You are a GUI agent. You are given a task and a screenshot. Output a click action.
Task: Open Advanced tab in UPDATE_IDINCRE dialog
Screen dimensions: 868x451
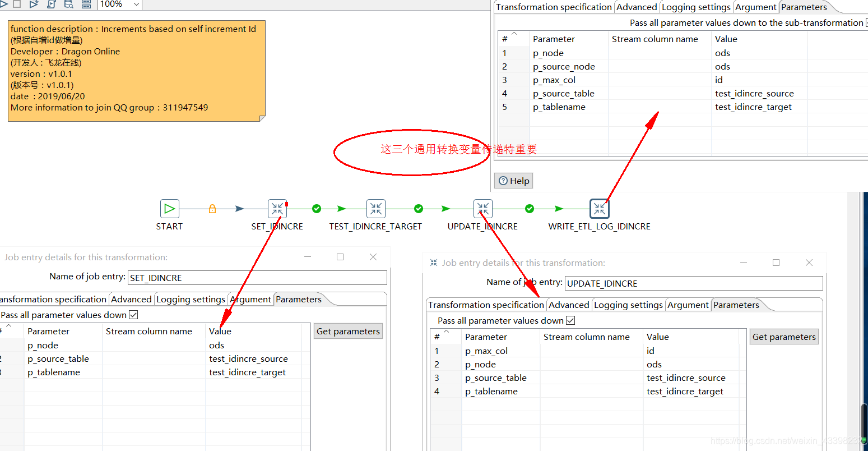[x=569, y=305]
